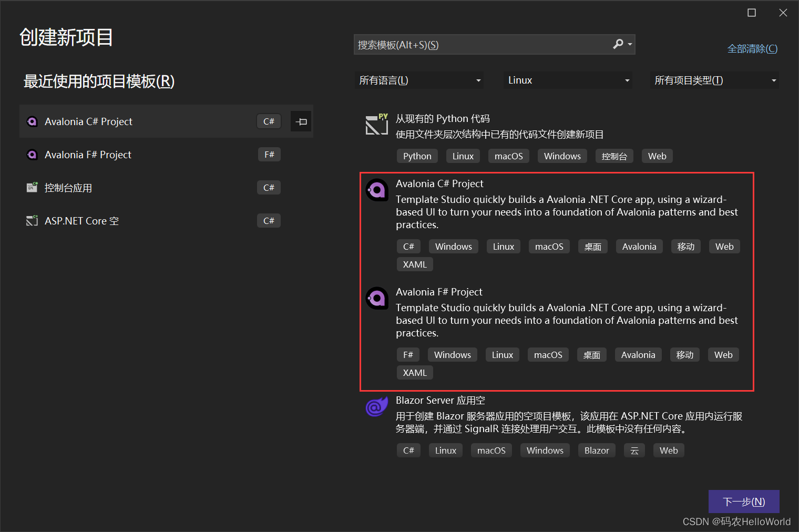This screenshot has width=799, height=532.
Task: Click the Python existing-code project icon
Action: (376, 125)
